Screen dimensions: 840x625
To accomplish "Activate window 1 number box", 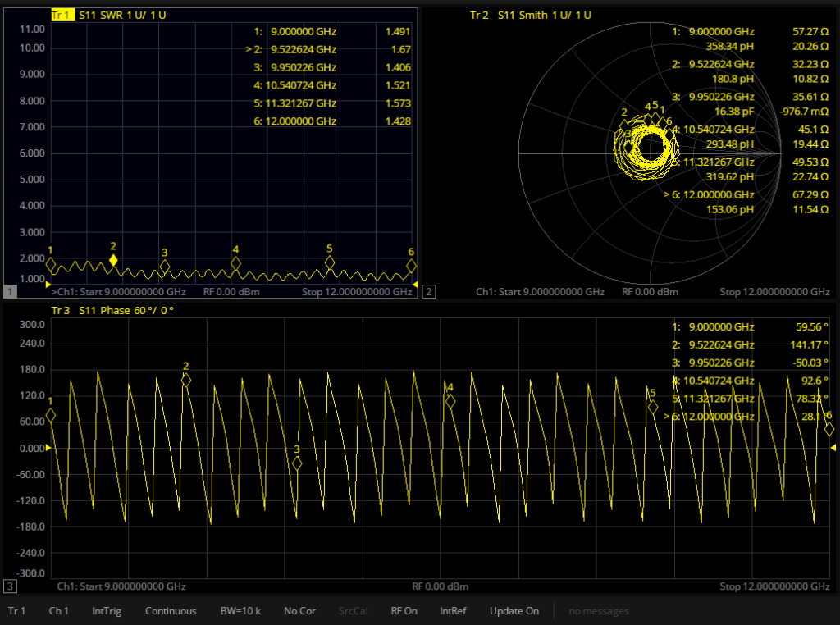I will [10, 291].
